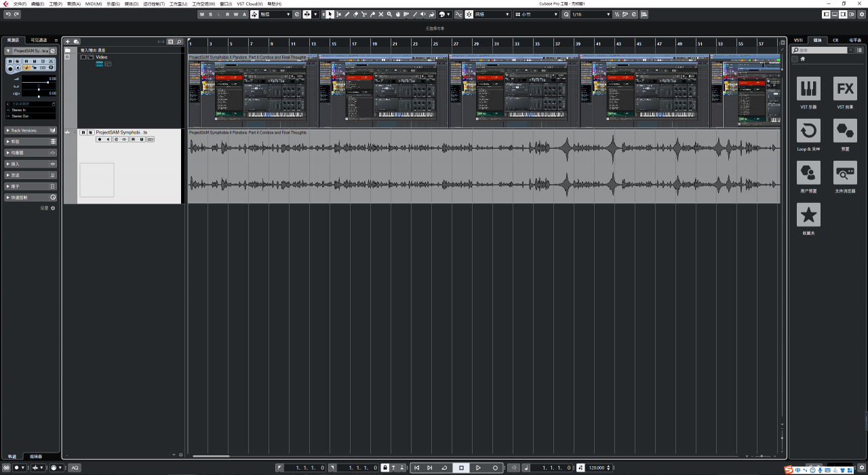Screen dimensions: 868x475
Task: Open User Presets tile
Action: coord(808,172)
